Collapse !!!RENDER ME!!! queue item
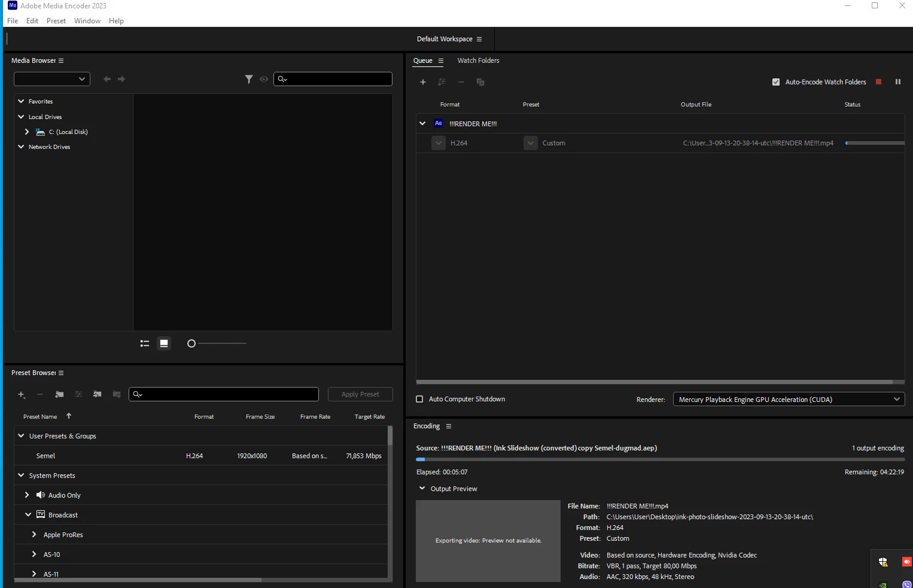Image resolution: width=913 pixels, height=588 pixels. coord(422,123)
